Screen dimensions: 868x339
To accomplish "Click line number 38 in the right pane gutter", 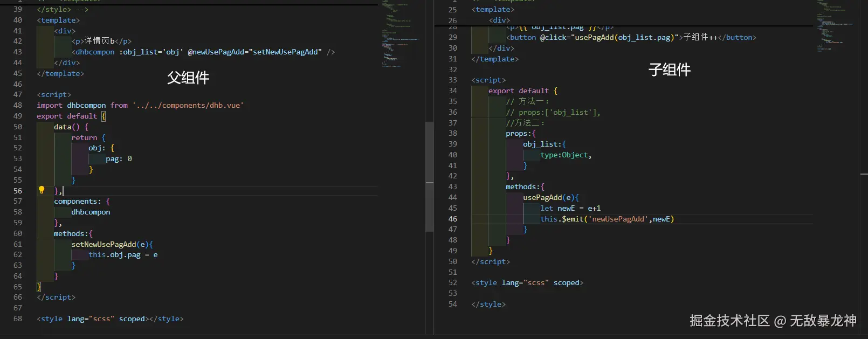I will tap(452, 133).
